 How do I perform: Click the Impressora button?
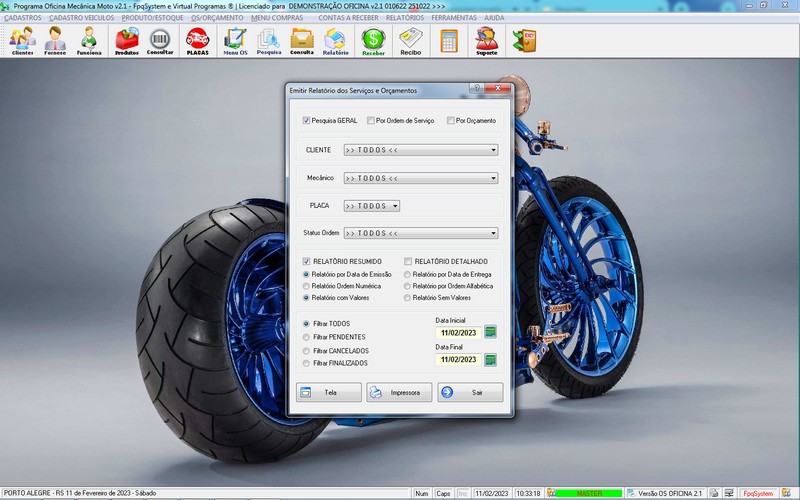click(399, 392)
